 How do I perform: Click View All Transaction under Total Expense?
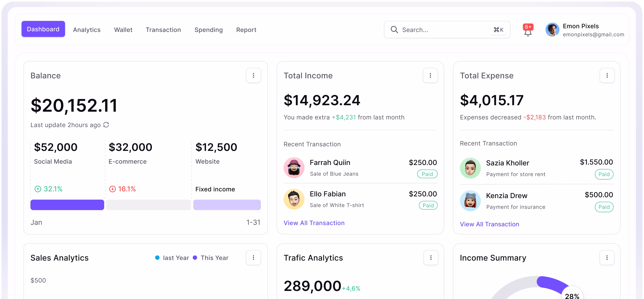(489, 224)
